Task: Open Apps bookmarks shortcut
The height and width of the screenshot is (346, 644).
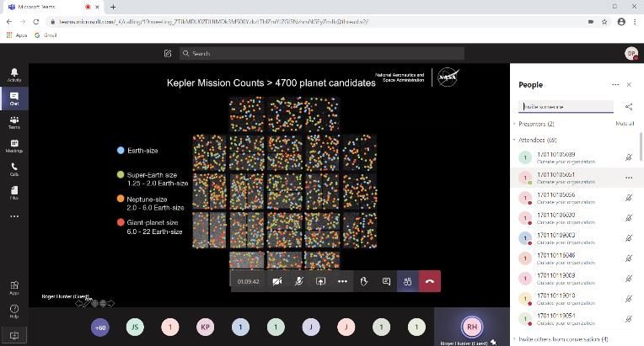Action: pos(16,35)
